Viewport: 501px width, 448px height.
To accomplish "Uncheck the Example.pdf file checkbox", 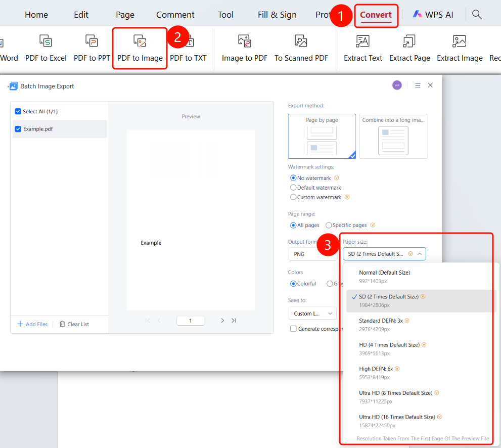I will [18, 129].
